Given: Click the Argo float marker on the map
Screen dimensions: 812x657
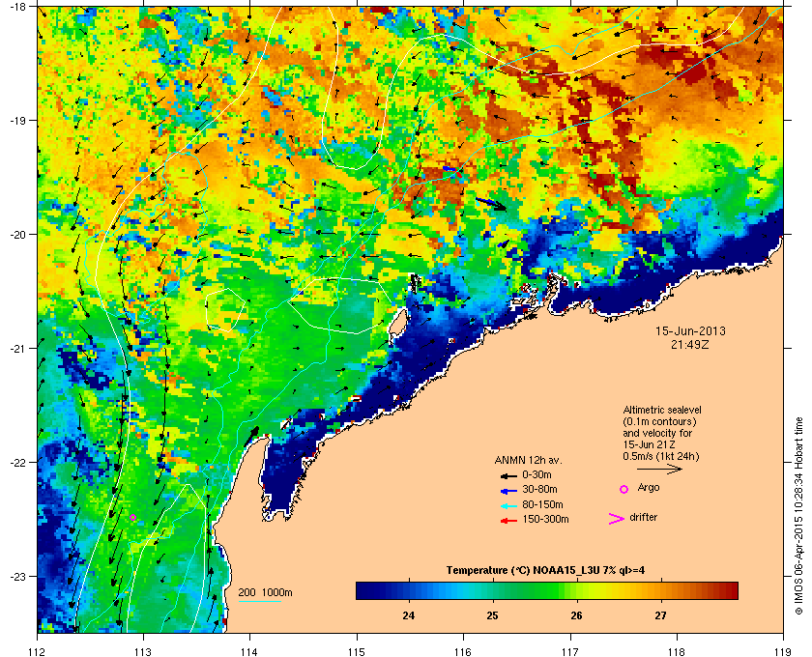Looking at the screenshot, I should pos(132,517).
